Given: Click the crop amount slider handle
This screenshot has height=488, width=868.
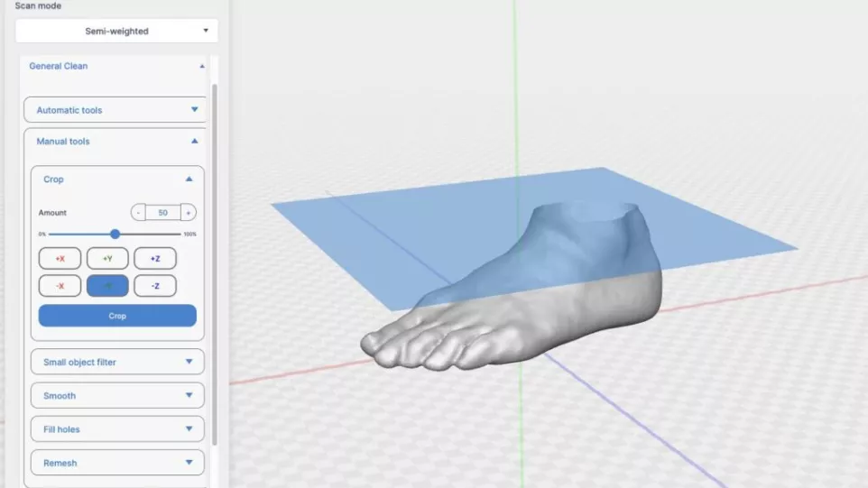Looking at the screenshot, I should pyautogui.click(x=115, y=234).
